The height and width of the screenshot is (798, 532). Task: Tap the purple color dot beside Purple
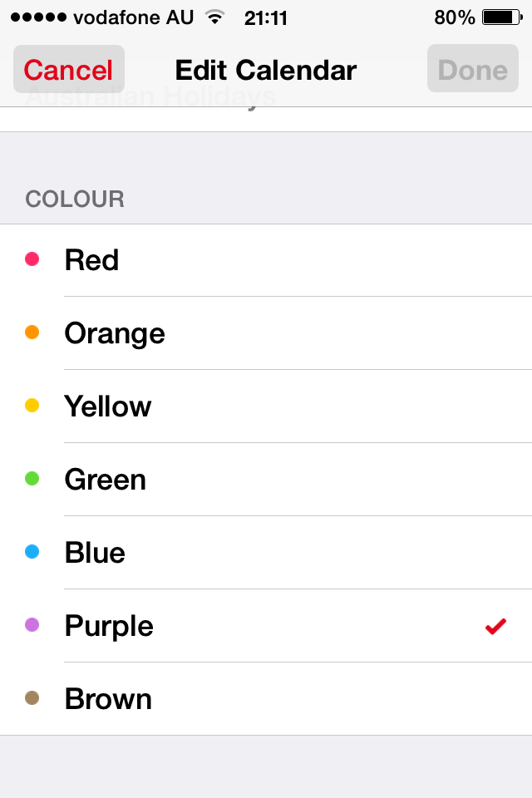[x=32, y=624]
